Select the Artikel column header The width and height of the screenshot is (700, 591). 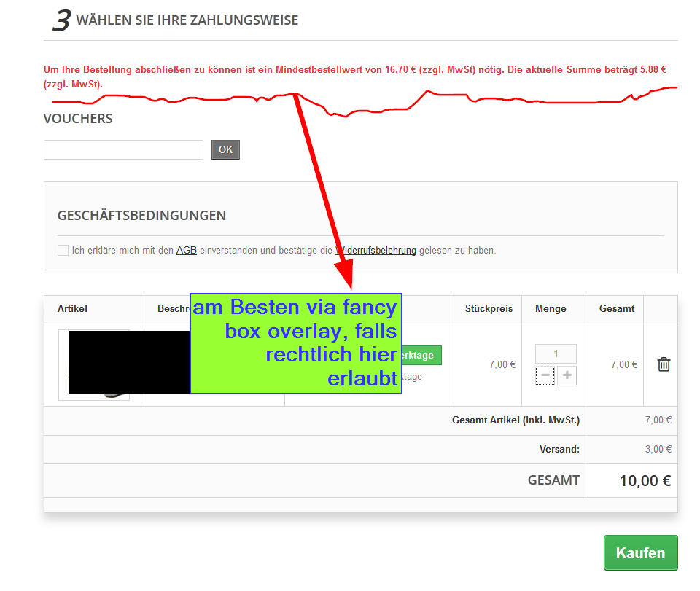click(x=72, y=309)
